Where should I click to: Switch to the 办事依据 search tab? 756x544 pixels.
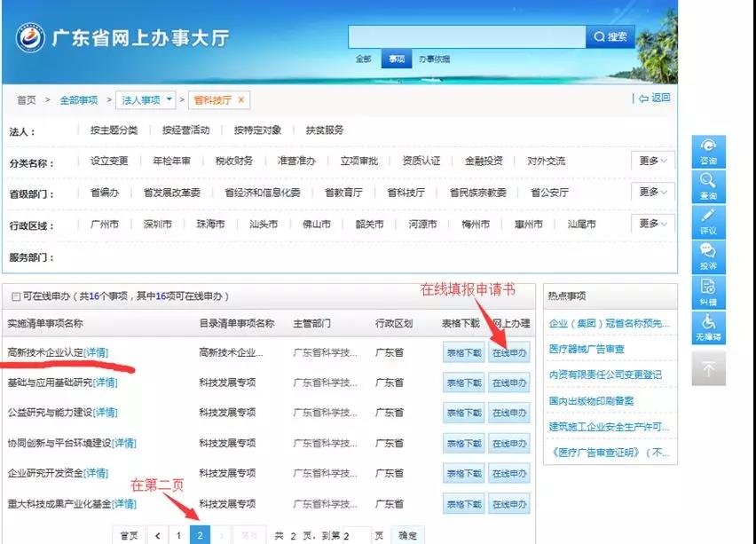point(434,59)
